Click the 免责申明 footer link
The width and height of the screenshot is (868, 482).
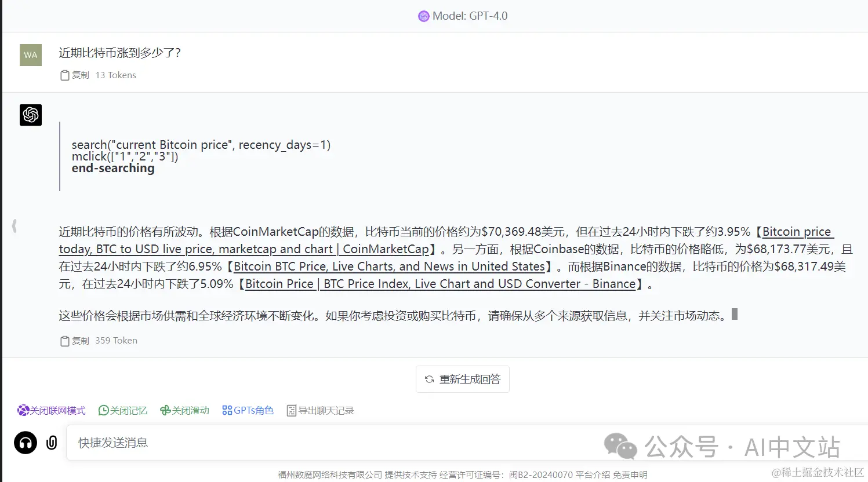pos(630,474)
